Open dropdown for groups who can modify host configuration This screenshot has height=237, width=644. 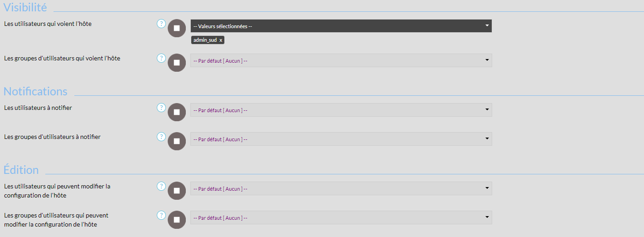point(341,217)
